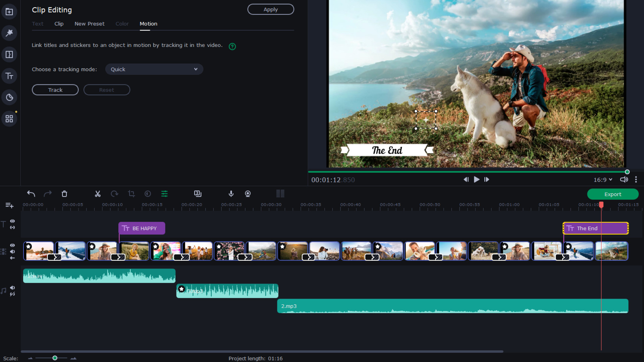Open the Transitions panel in the sidebar
This screenshot has height=362, width=644.
pos(9,54)
